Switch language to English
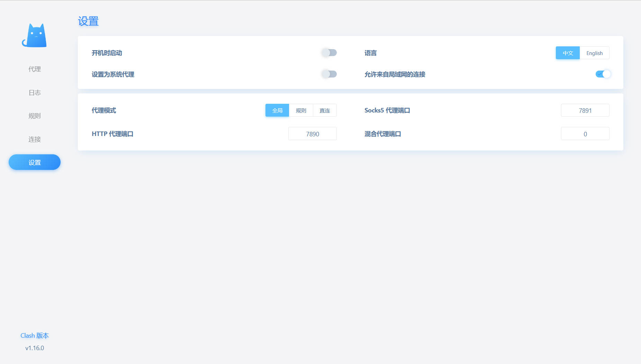This screenshot has height=364, width=641. pyautogui.click(x=594, y=53)
